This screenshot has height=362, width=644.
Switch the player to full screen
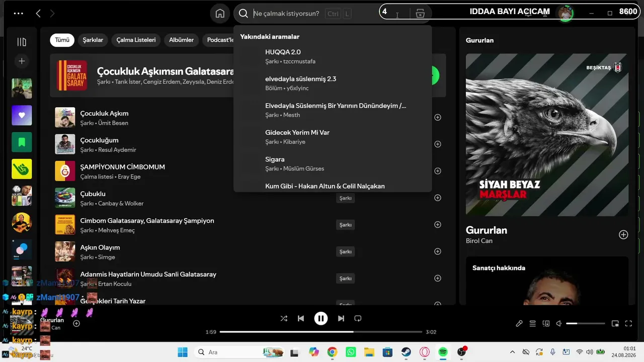[628, 324]
